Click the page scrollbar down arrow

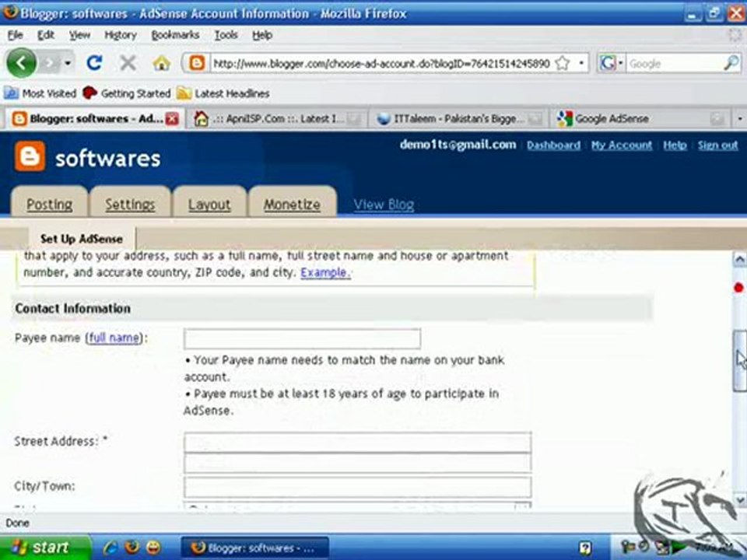click(x=739, y=499)
